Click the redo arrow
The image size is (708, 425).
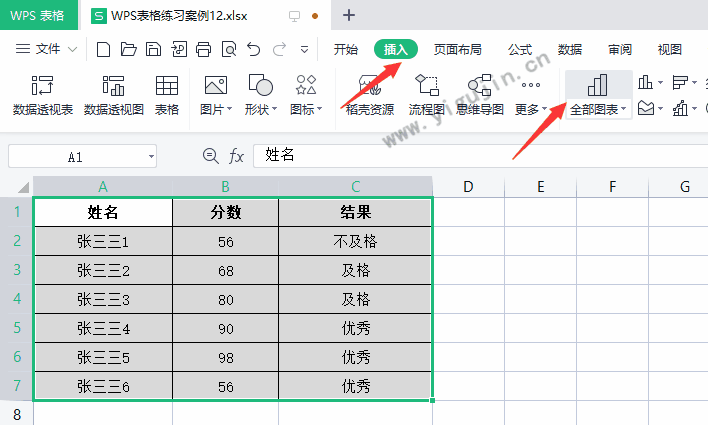tap(279, 49)
